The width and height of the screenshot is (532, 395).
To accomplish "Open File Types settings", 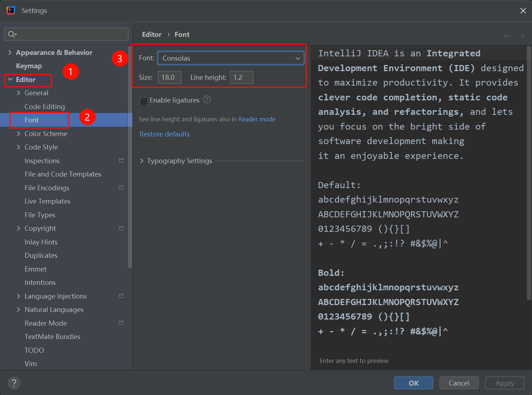I will 40,215.
